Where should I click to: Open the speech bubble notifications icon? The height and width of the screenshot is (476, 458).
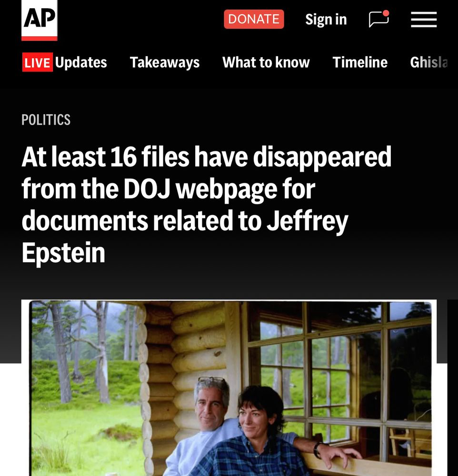click(379, 19)
